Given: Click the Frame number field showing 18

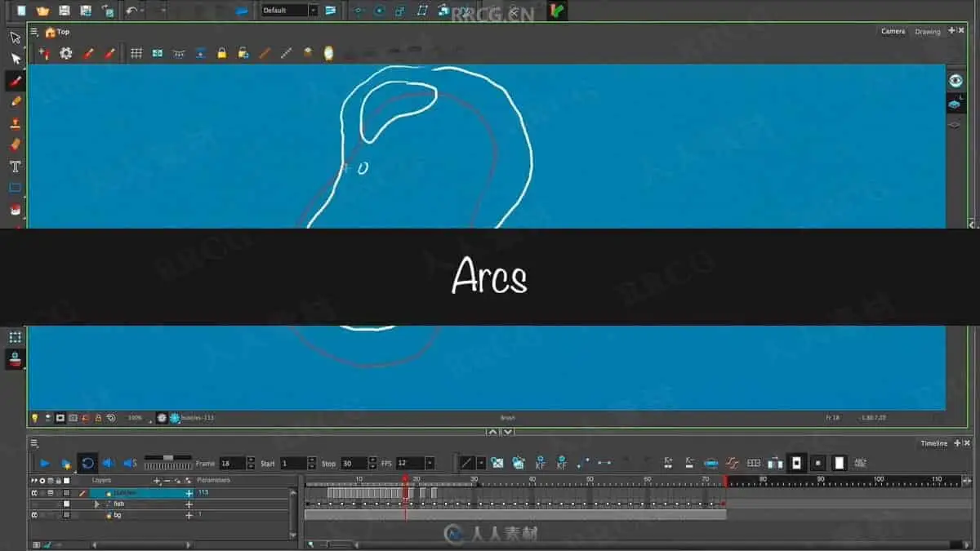Looking at the screenshot, I should (232, 463).
